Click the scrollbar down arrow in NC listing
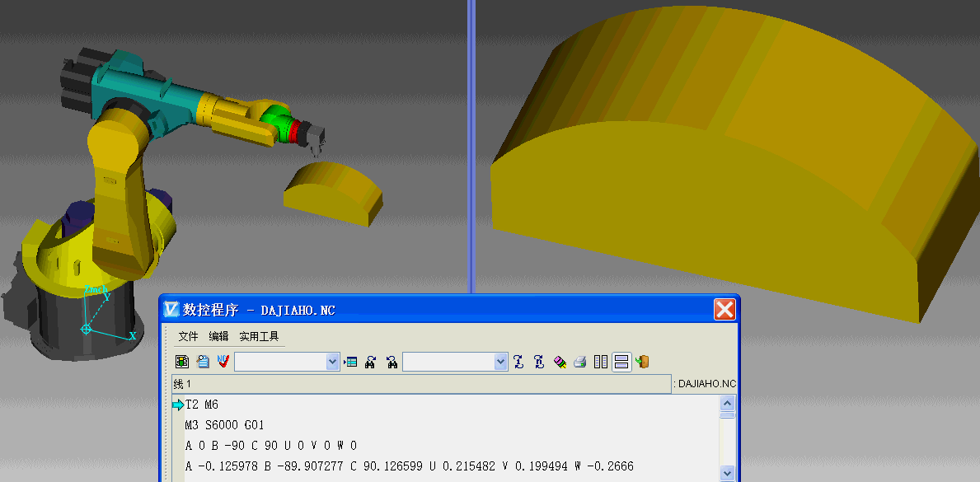 coord(727,473)
